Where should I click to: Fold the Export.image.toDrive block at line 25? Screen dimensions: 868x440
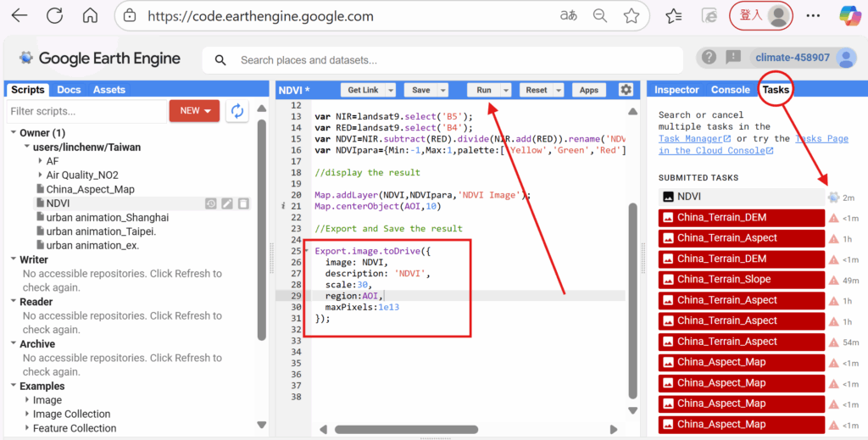pos(307,251)
